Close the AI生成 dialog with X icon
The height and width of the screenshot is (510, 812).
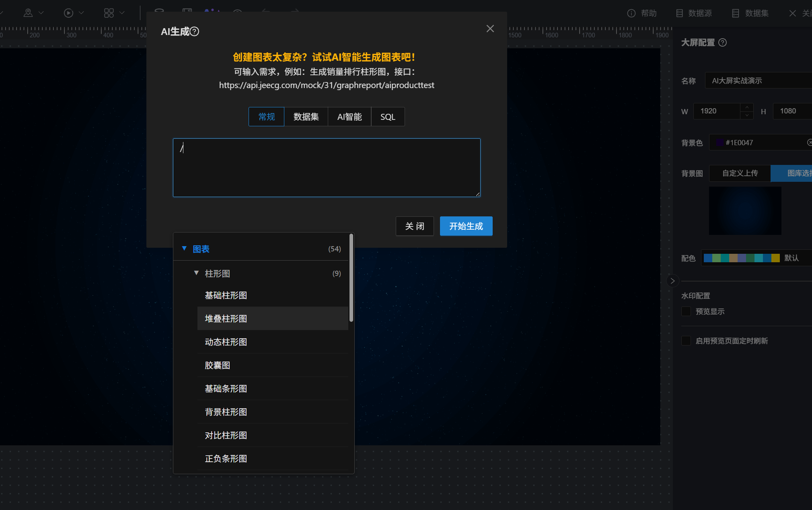click(490, 29)
